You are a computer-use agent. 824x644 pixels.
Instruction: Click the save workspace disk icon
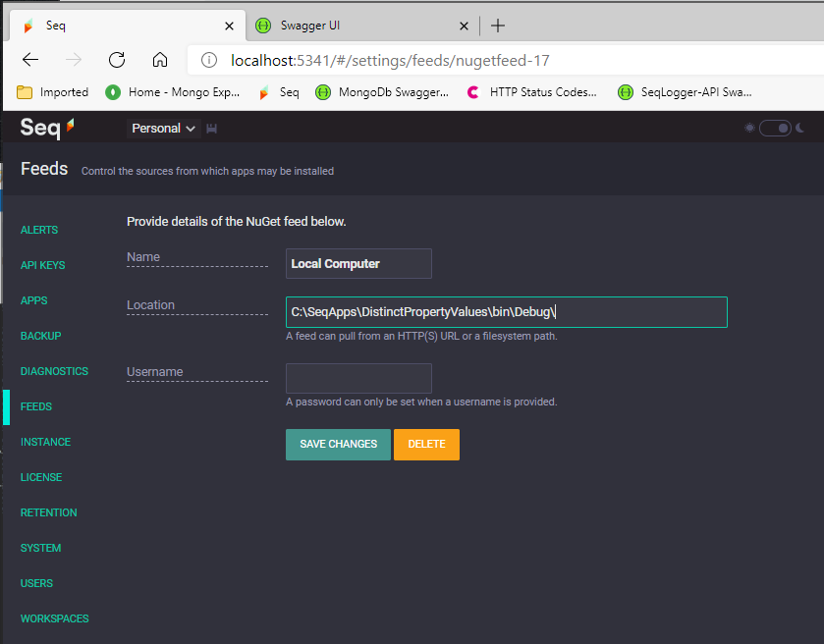[212, 129]
